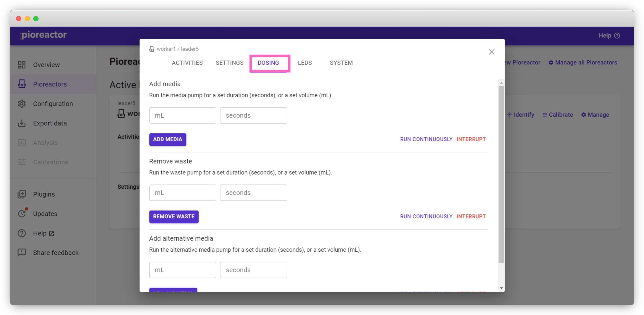Click the Export data sidebar icon
The height and width of the screenshot is (315, 644).
(x=23, y=123)
